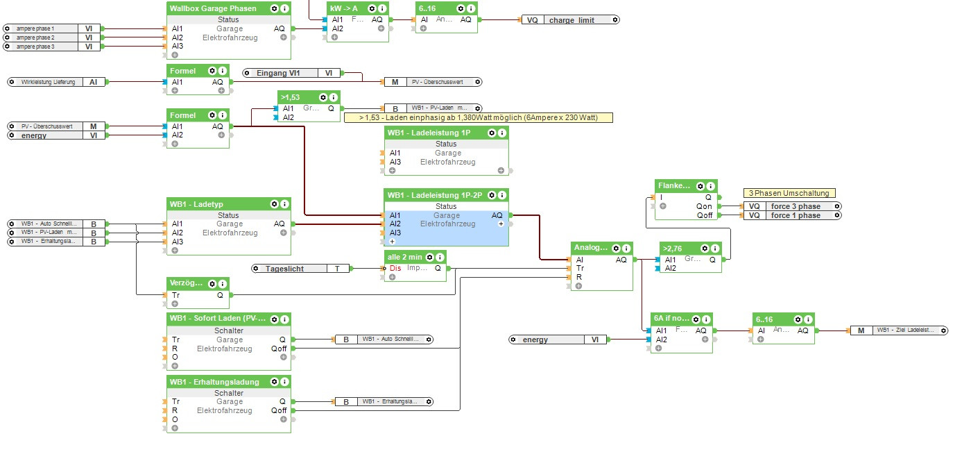Click info icon on WB1 - Ladetyp block
Image resolution: width=980 pixels, height=461 pixels.
tap(284, 204)
